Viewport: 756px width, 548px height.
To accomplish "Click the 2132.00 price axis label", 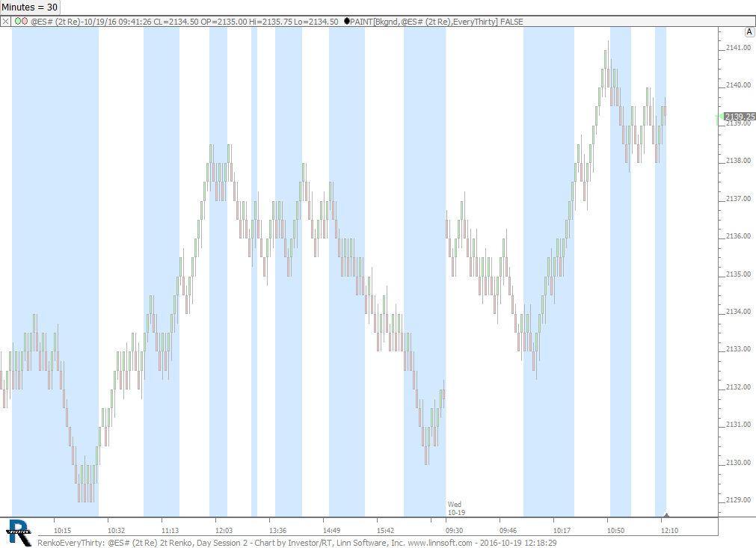I will [738, 387].
